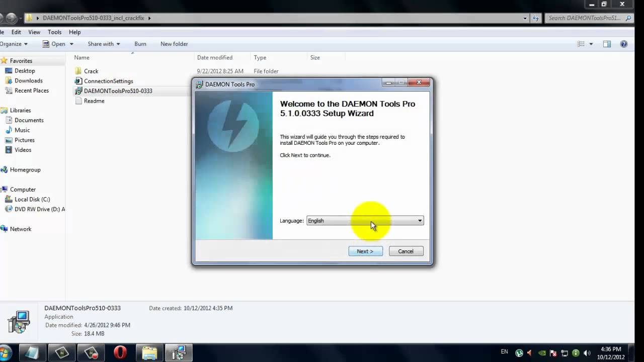Open the View menu
Viewport: 644px width, 362px height.
tap(34, 32)
